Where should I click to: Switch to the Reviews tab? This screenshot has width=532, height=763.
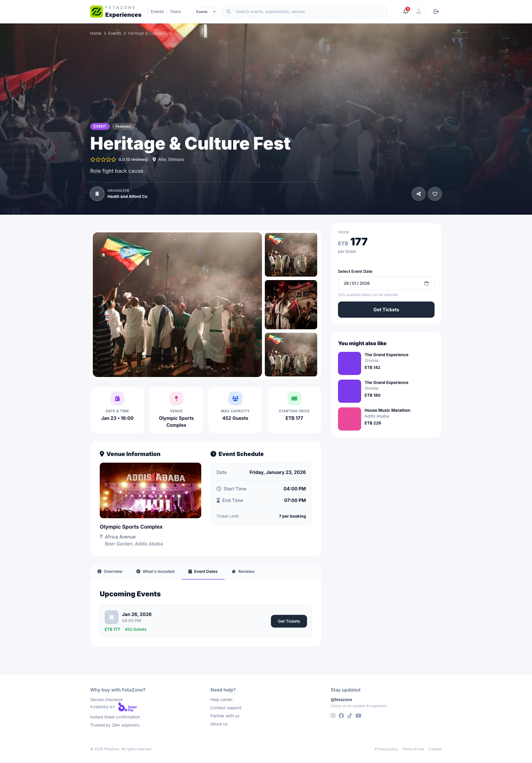(243, 571)
